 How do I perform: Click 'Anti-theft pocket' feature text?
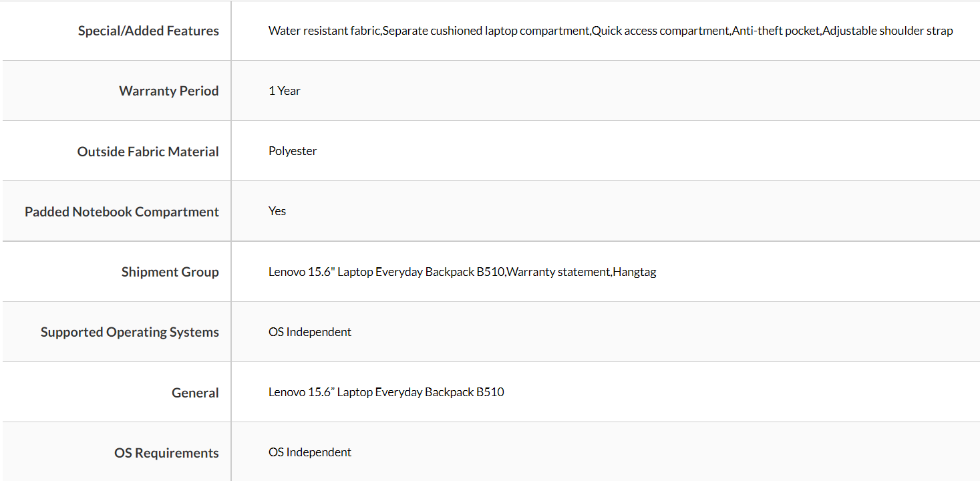click(776, 31)
